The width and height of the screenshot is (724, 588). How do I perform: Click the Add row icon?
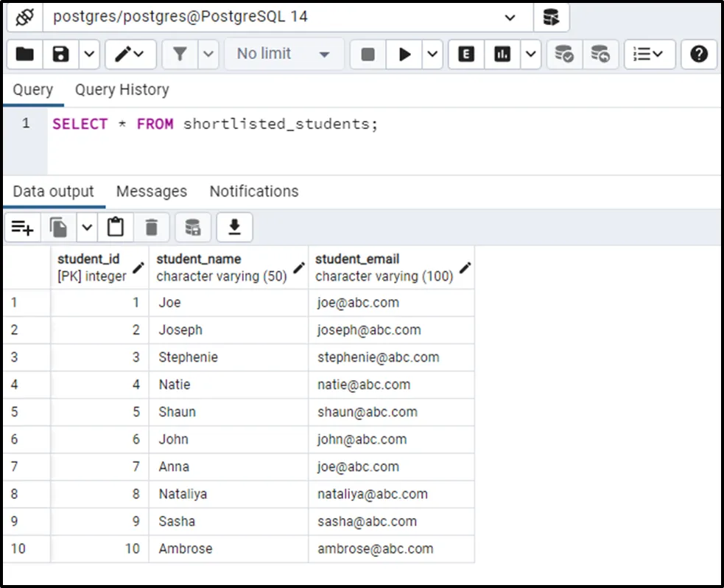pyautogui.click(x=22, y=228)
